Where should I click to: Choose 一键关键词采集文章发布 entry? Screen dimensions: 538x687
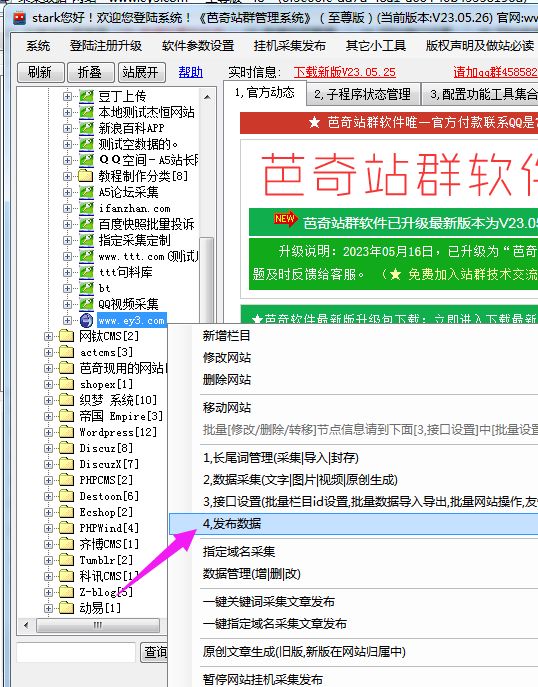[x=269, y=602]
